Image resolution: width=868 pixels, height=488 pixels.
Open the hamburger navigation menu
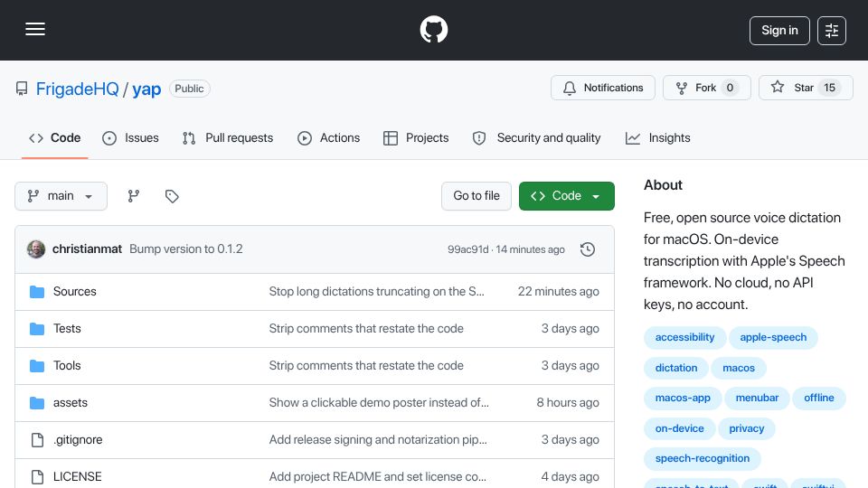35,29
